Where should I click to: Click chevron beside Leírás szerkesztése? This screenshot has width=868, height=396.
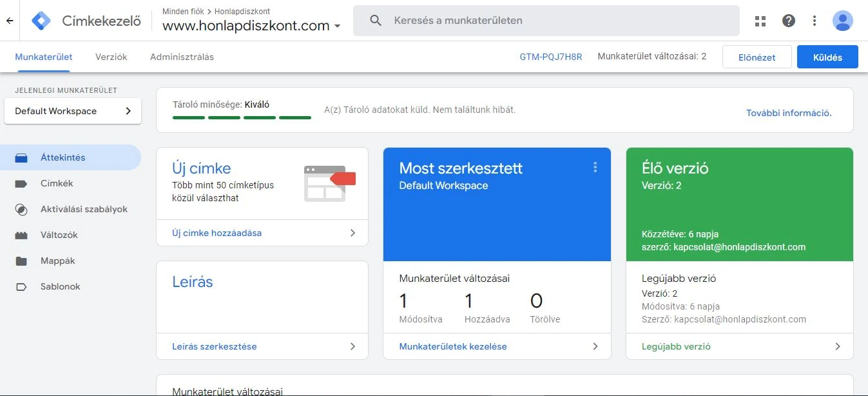tap(352, 346)
